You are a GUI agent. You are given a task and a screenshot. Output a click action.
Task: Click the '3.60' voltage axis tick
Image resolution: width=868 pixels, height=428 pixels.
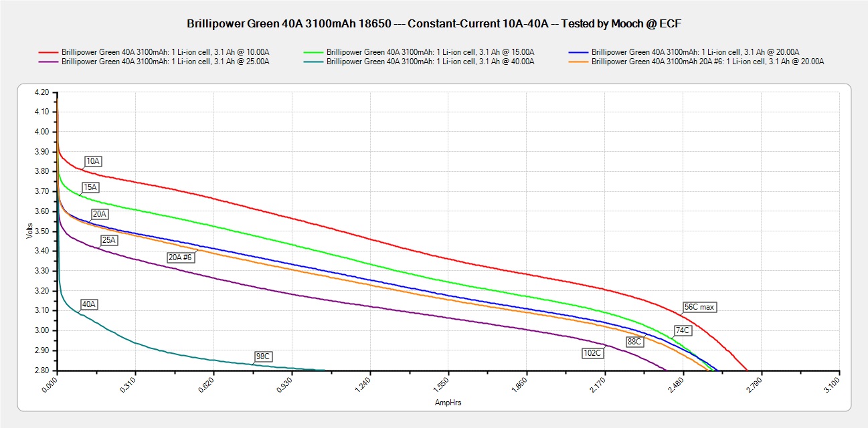click(x=41, y=211)
